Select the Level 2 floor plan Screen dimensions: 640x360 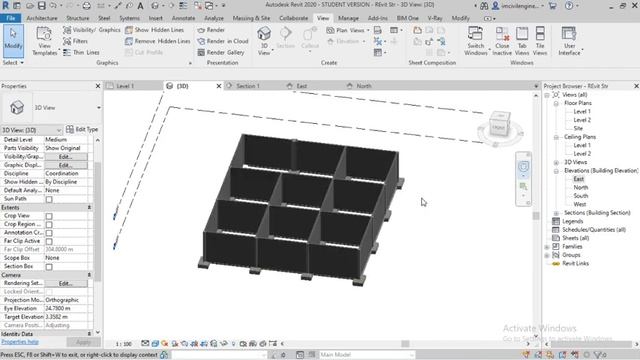point(582,120)
